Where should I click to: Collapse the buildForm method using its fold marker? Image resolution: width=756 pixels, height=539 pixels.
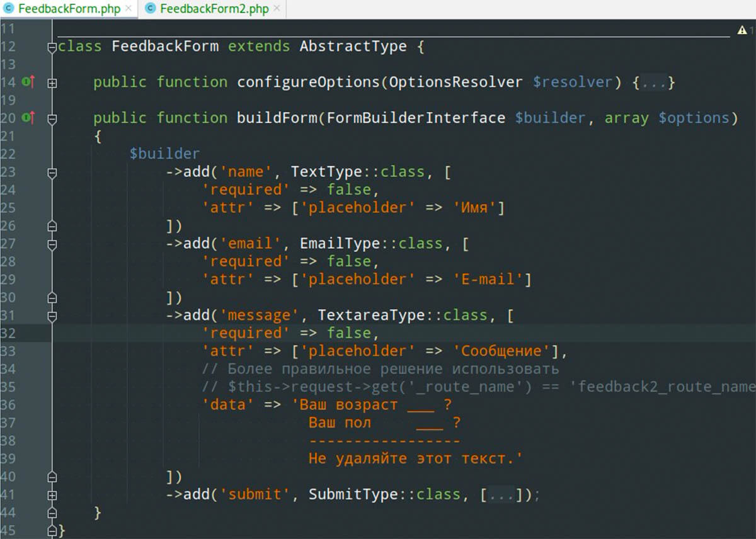[x=53, y=118]
